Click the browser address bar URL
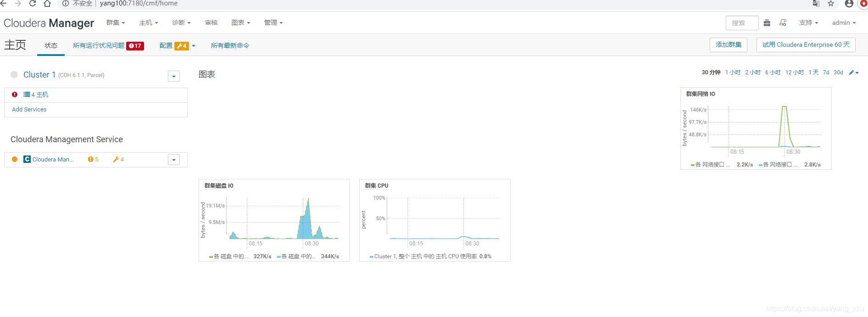Screen dimensions: 868x317 139,3
